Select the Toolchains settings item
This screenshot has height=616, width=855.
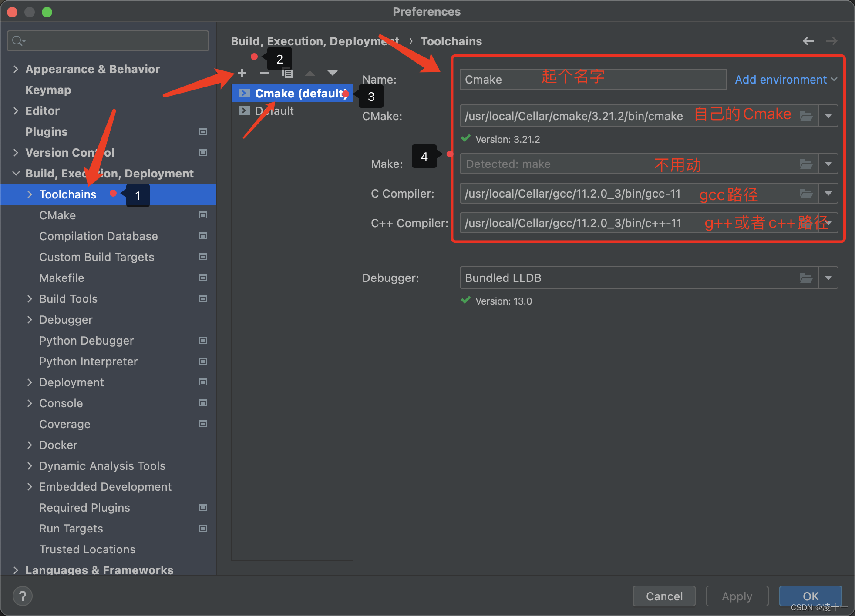click(69, 194)
